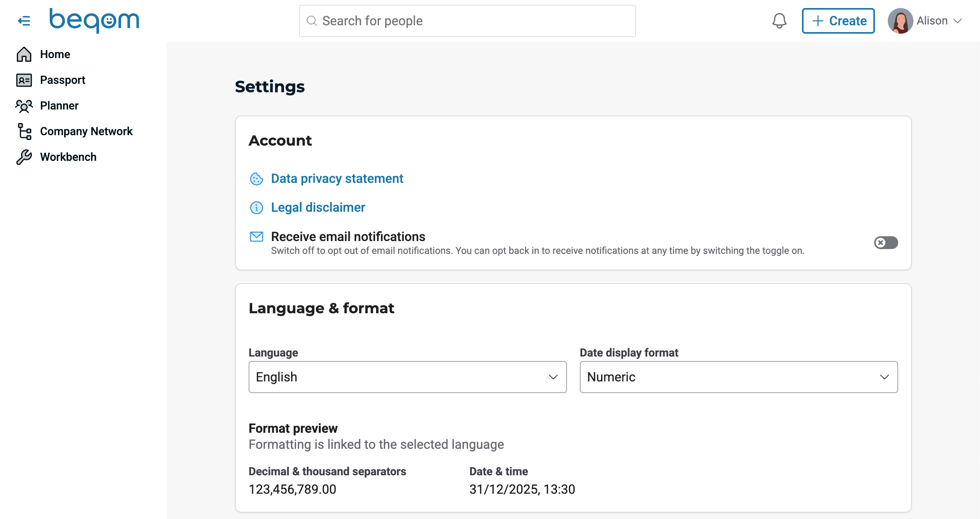This screenshot has width=980, height=519.
Task: Open the Language dropdown set to English
Action: (x=407, y=377)
